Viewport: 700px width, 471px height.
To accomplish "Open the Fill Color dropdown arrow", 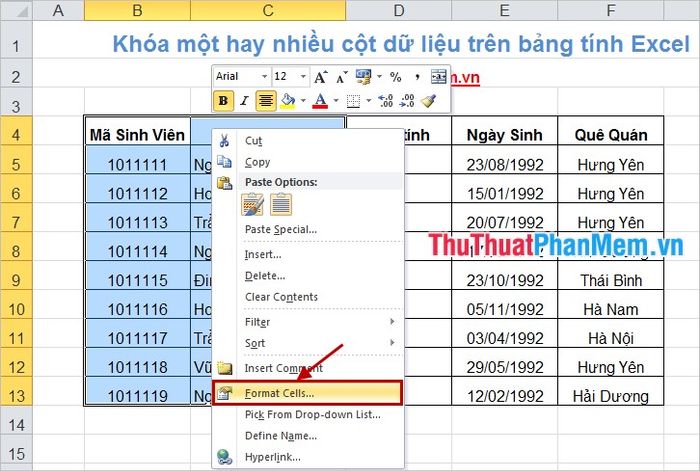I will [303, 101].
